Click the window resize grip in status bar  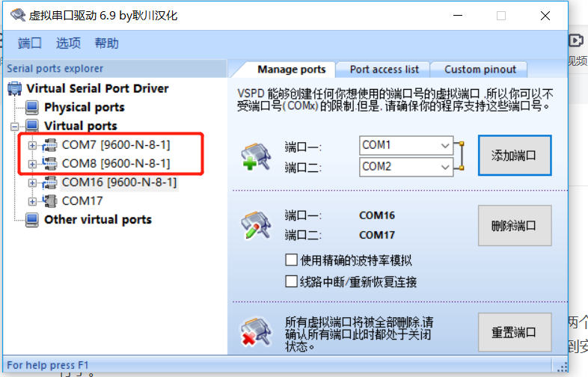[x=562, y=367]
